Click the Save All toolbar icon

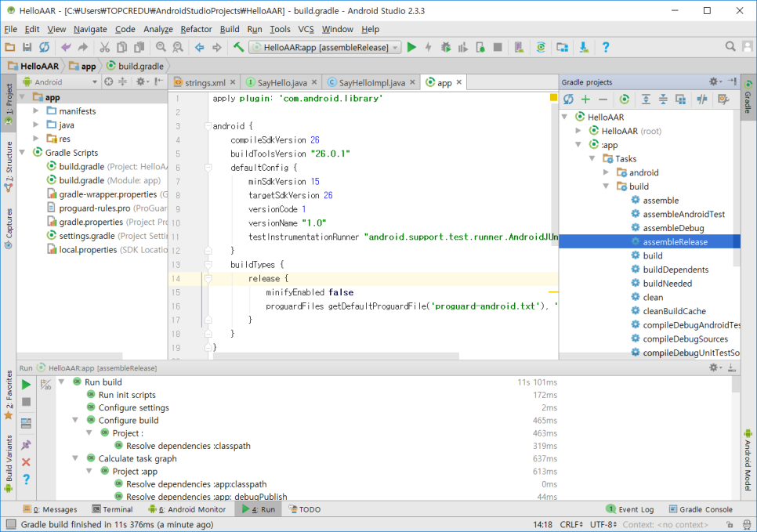tap(27, 47)
